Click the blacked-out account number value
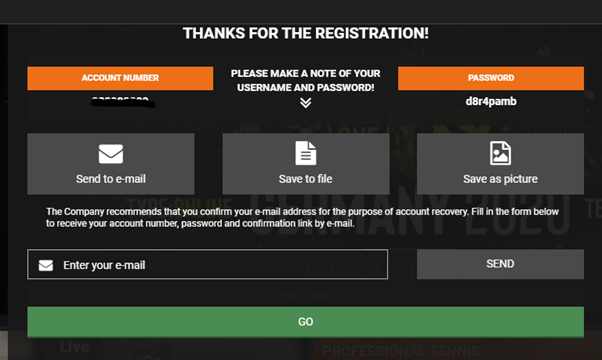 pos(123,102)
